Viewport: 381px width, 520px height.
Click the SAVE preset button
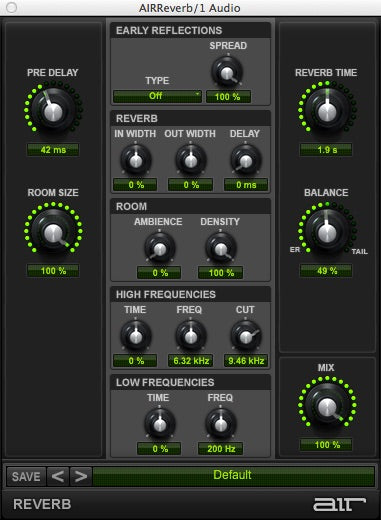(26, 476)
